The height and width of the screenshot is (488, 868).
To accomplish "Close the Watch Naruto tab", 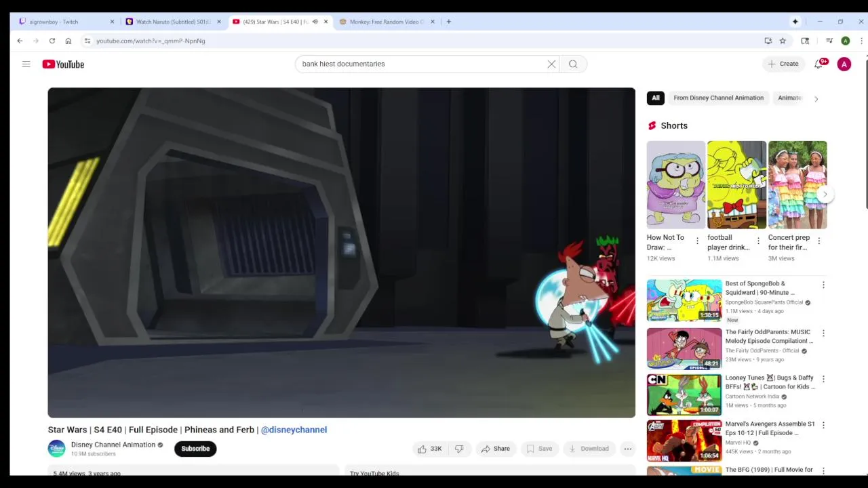I will 218,22.
